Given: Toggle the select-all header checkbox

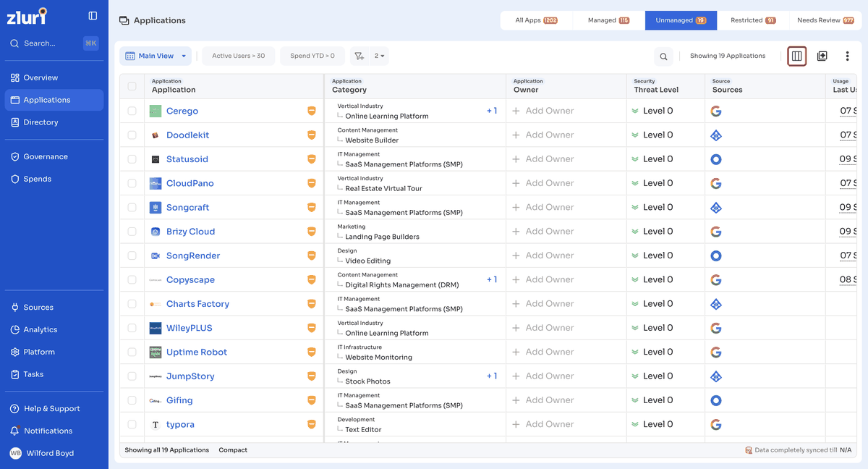Looking at the screenshot, I should [x=132, y=86].
